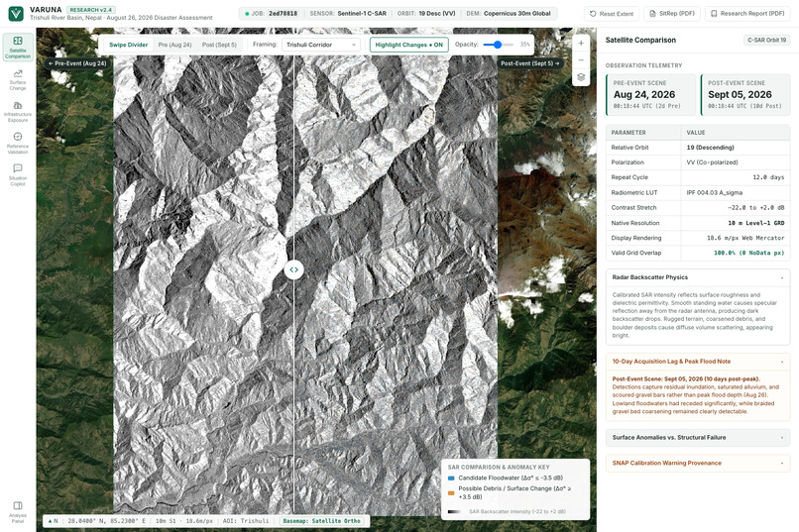
Task: Collapse the Radar Backscatter Physics section
Action: coord(698,277)
